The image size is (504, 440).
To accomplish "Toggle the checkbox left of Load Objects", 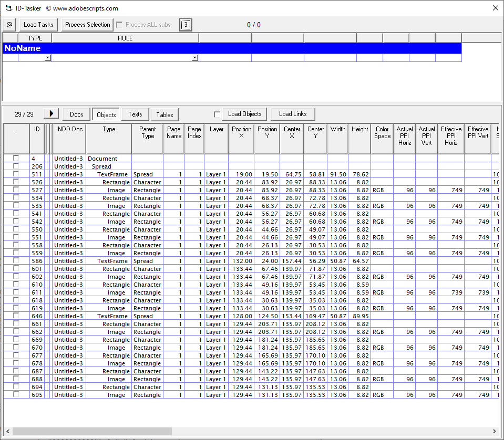I will tap(217, 113).
